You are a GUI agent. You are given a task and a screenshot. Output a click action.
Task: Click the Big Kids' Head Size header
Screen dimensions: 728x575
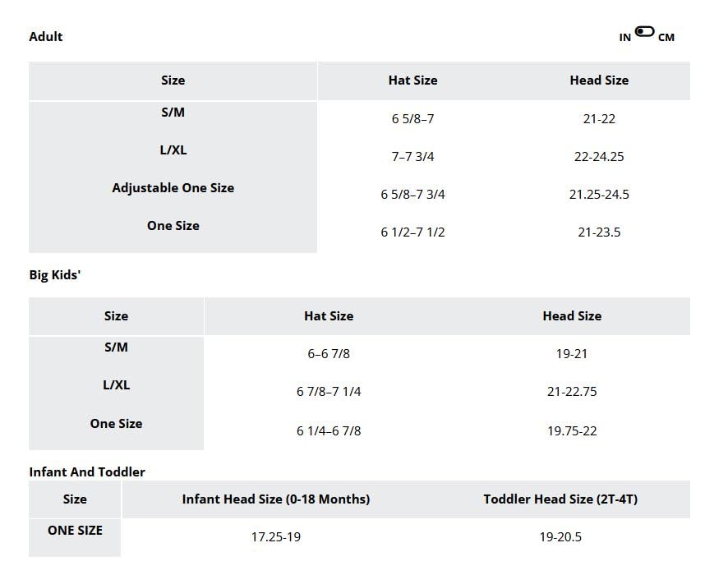pos(572,316)
